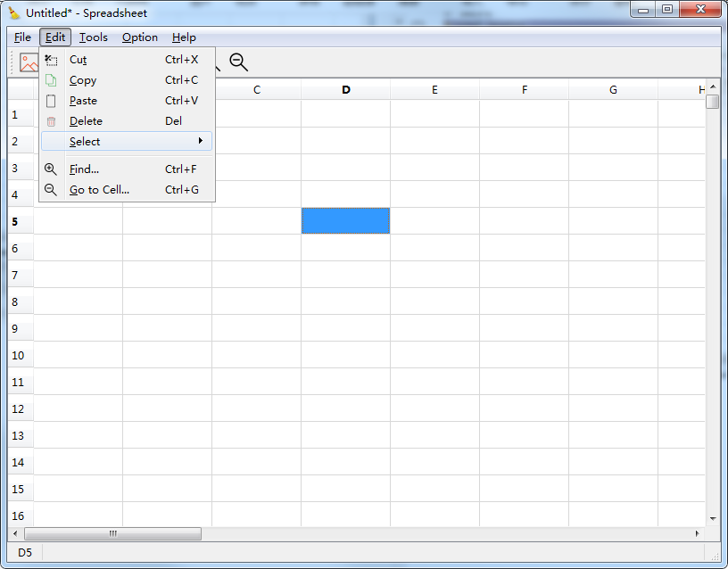Minimize the Spreadsheet window
The image size is (728, 569).
coord(643,9)
